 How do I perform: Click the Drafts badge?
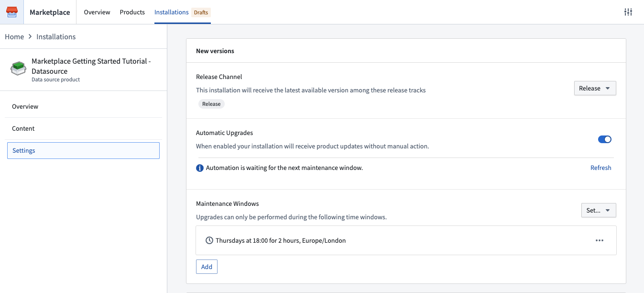pyautogui.click(x=201, y=12)
